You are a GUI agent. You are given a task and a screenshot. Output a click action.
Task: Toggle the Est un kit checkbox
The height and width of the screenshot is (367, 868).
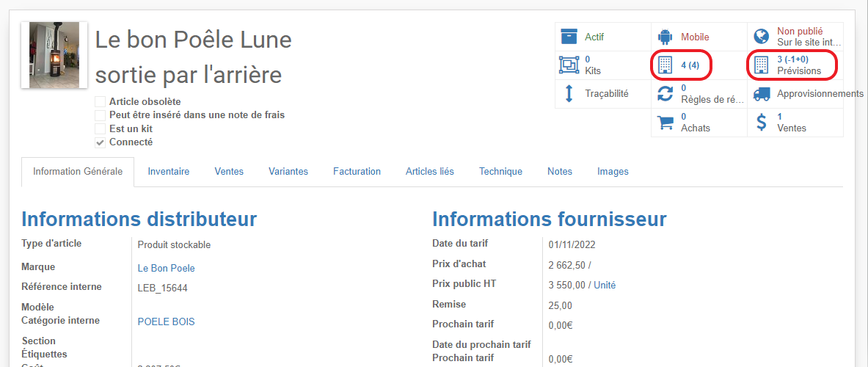pos(101,128)
